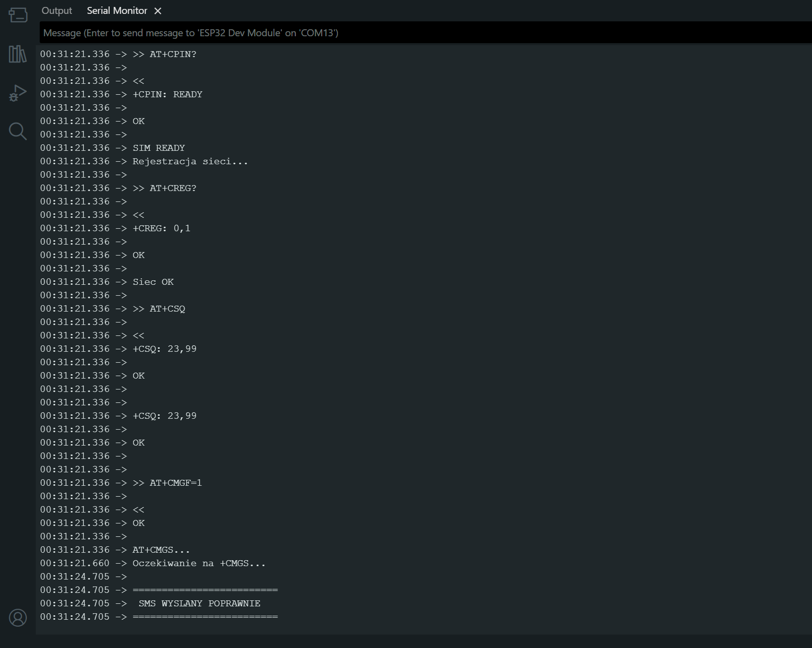Viewport: 812px width, 648px height.
Task: Open the user account icon
Action: click(x=18, y=618)
